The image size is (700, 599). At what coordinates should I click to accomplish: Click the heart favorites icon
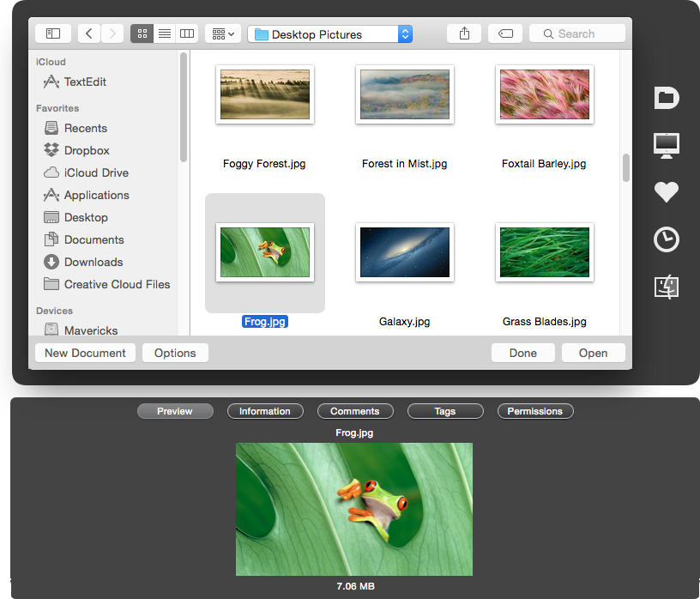coord(666,192)
